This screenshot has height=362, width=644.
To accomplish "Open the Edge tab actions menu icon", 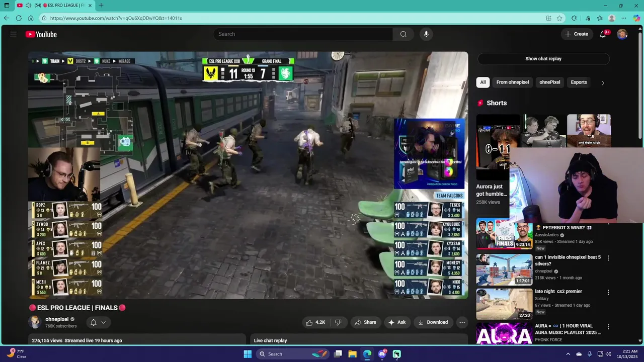I will [6, 6].
